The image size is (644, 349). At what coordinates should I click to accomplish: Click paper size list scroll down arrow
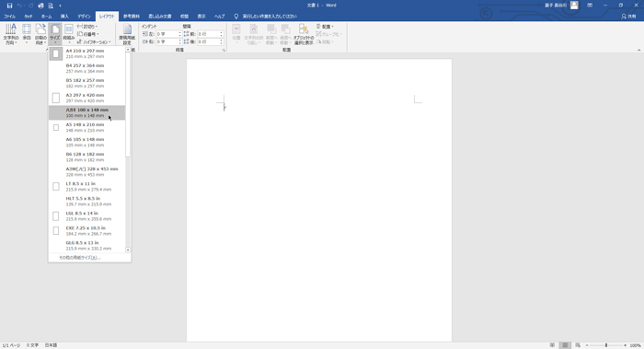coord(128,250)
